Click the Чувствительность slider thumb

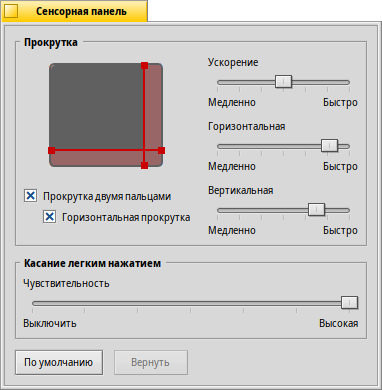(x=349, y=302)
